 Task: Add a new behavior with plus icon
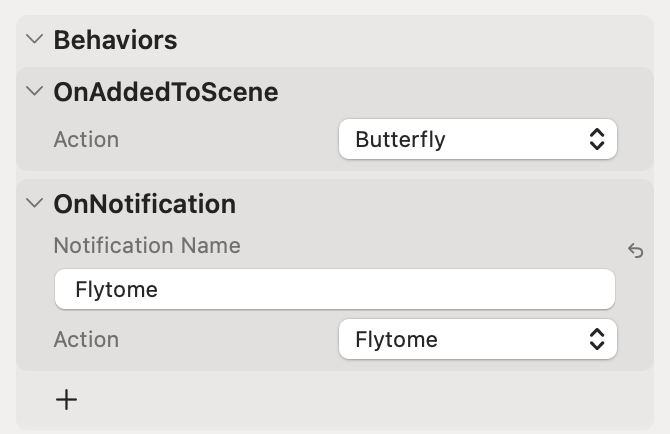tap(67, 400)
